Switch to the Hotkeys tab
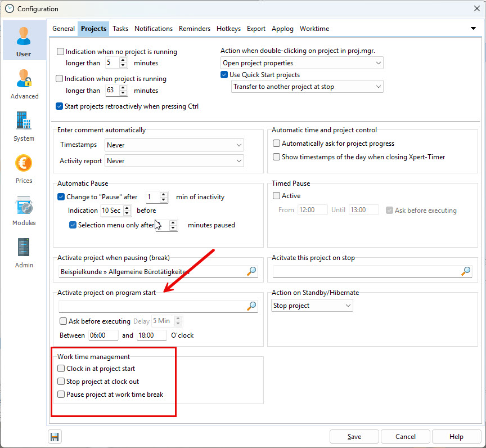 [x=228, y=29]
